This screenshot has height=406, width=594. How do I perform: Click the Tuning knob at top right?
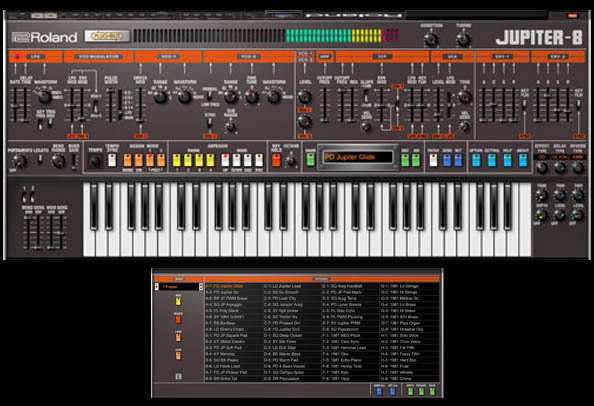point(463,39)
